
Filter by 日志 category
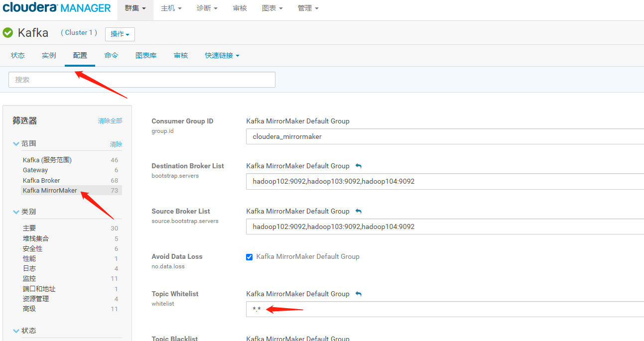pyautogui.click(x=29, y=268)
